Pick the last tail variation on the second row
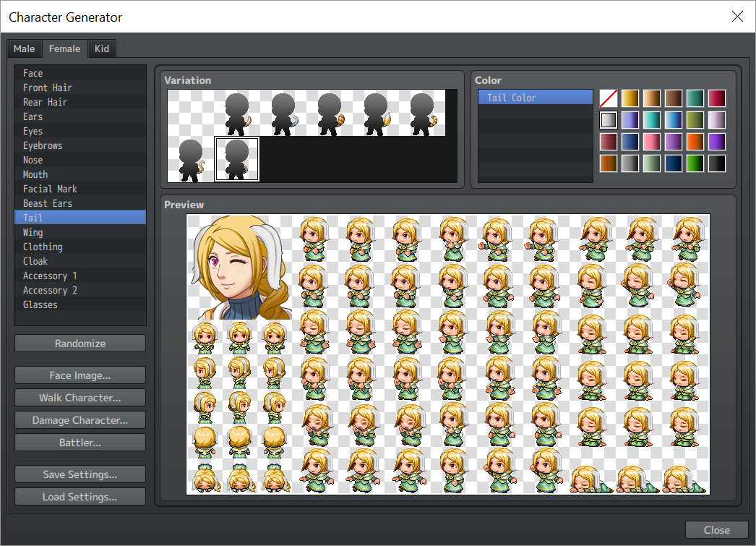The width and height of the screenshot is (756, 546). coord(237,158)
